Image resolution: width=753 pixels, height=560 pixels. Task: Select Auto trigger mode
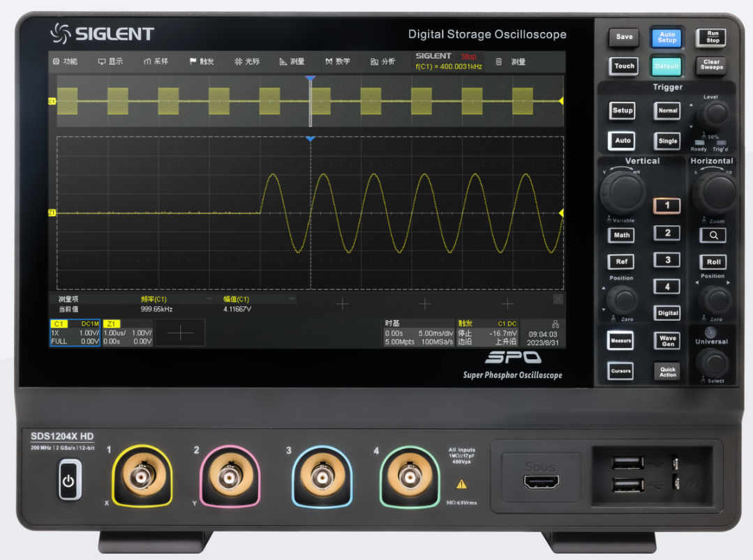(622, 141)
